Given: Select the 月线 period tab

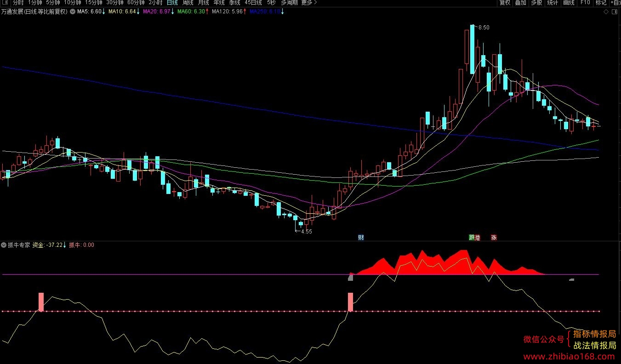Looking at the screenshot, I should (203, 3).
